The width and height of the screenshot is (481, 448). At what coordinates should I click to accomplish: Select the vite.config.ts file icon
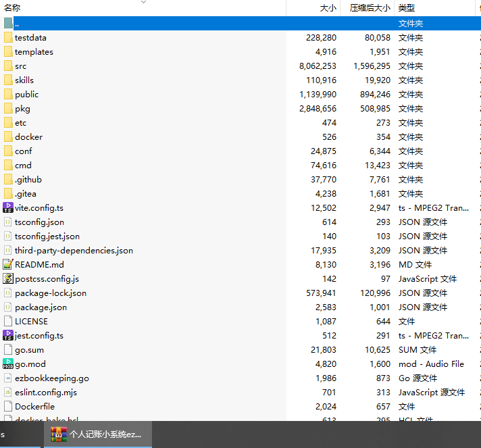click(x=8, y=208)
